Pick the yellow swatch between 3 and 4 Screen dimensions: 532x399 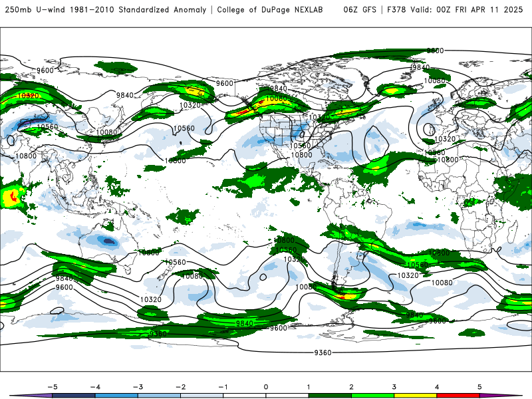coord(415,396)
